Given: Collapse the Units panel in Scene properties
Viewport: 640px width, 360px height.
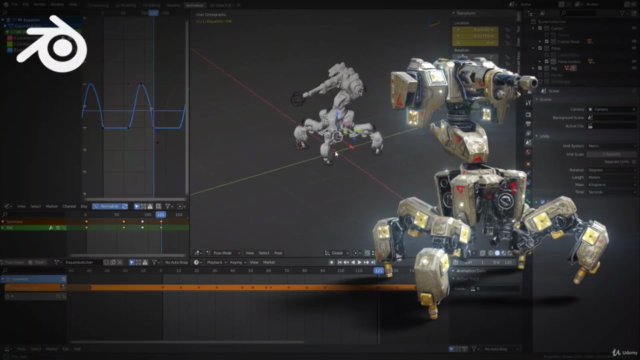Looking at the screenshot, I should tap(537, 136).
